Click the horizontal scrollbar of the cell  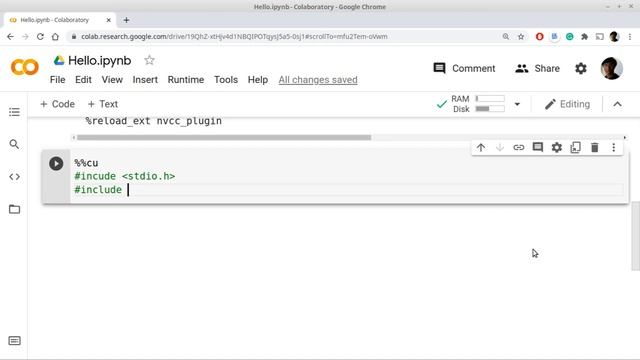click(224, 138)
